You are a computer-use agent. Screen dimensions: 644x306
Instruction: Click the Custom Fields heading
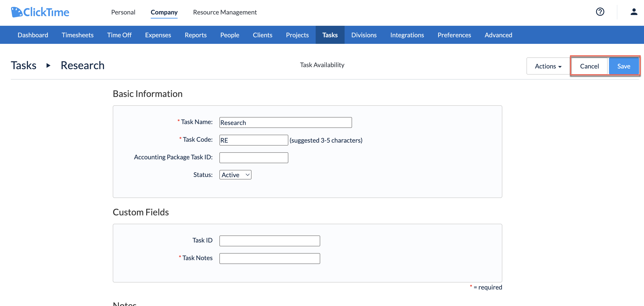pos(141,212)
